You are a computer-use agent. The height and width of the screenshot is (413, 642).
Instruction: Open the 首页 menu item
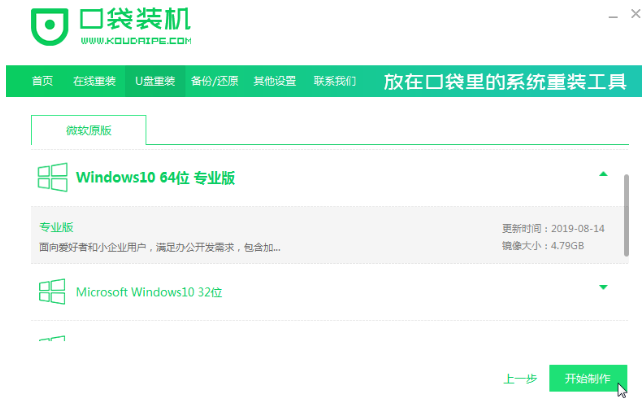click(43, 81)
